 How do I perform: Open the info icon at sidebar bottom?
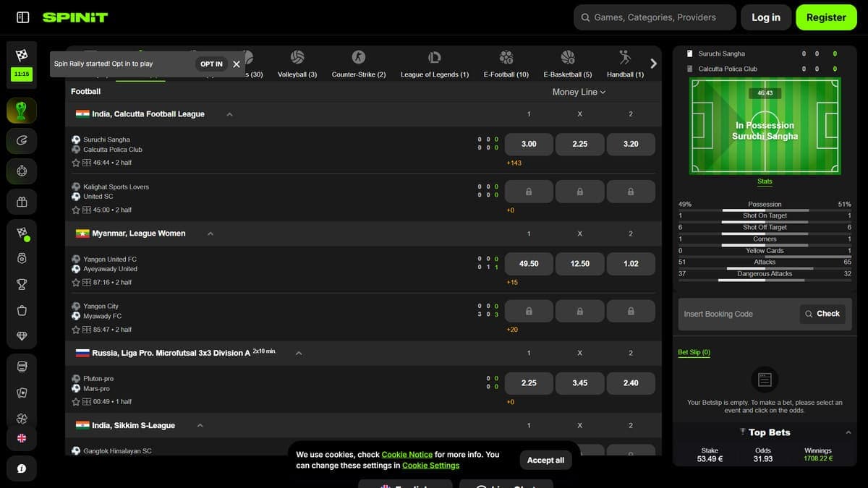coord(22,469)
